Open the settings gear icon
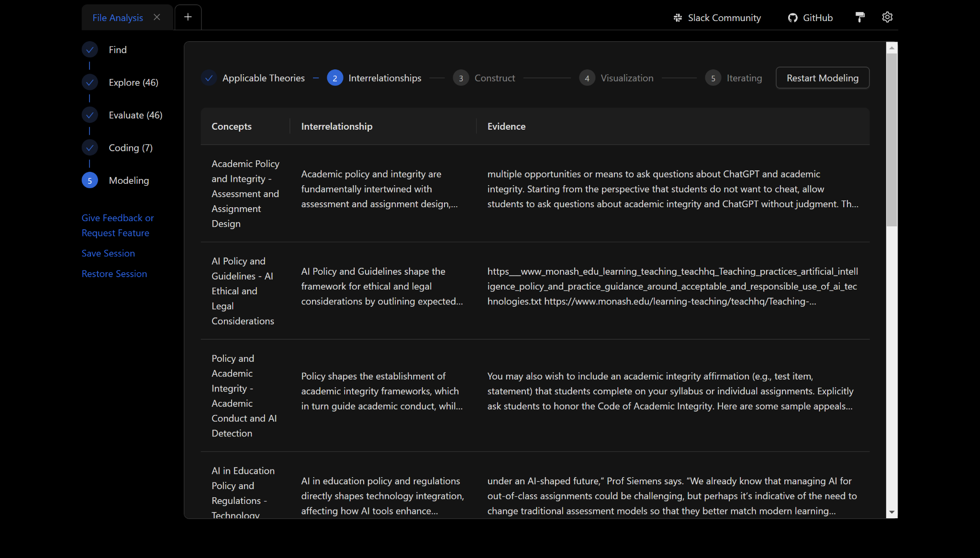The width and height of the screenshot is (980, 558). coord(887,17)
